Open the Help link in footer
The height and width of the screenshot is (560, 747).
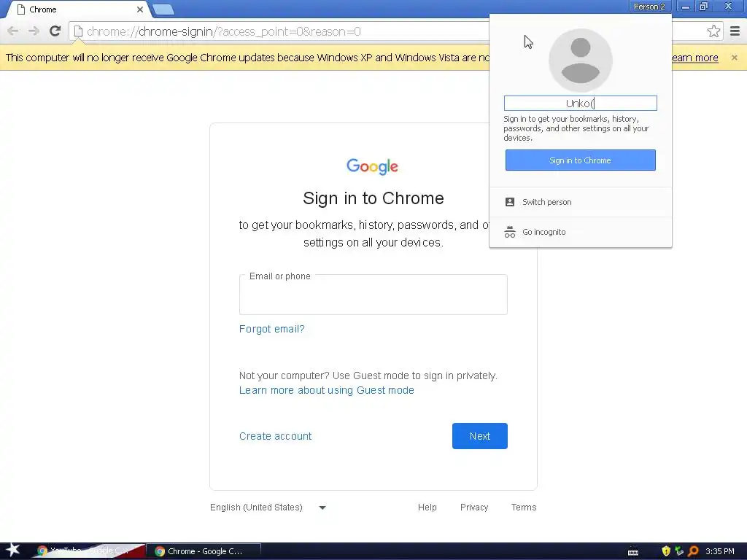pos(427,507)
